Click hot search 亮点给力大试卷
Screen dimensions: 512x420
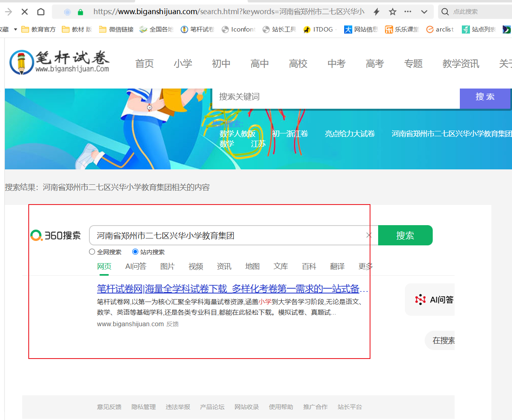click(350, 134)
